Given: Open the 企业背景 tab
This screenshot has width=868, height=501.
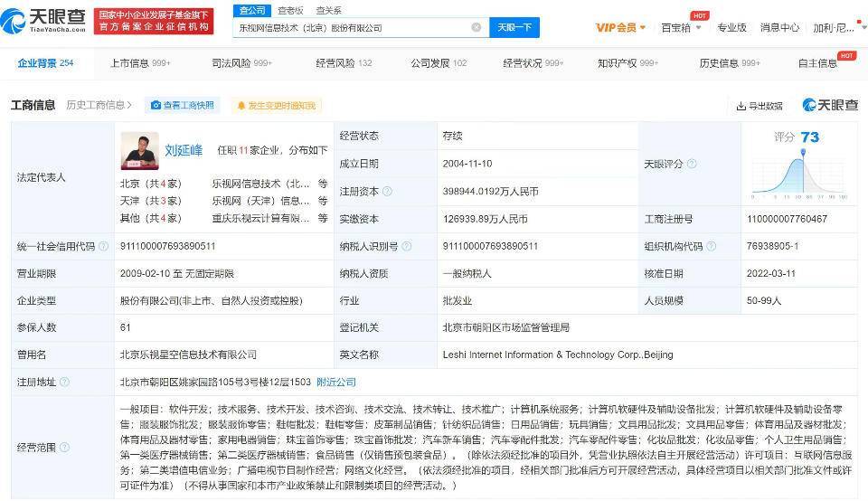Looking at the screenshot, I should (45, 63).
